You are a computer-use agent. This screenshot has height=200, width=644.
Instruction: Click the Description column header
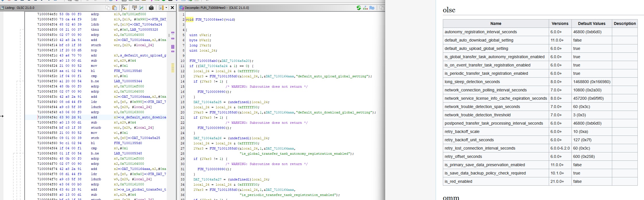tap(625, 23)
